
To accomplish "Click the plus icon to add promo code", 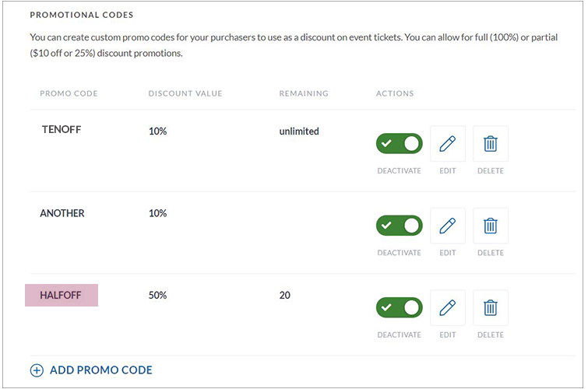I will pos(37,370).
